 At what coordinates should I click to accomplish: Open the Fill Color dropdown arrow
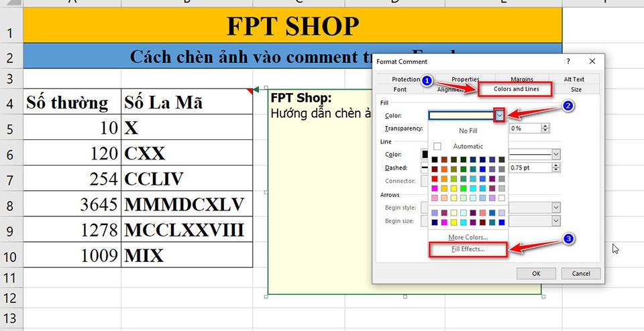[x=499, y=116]
